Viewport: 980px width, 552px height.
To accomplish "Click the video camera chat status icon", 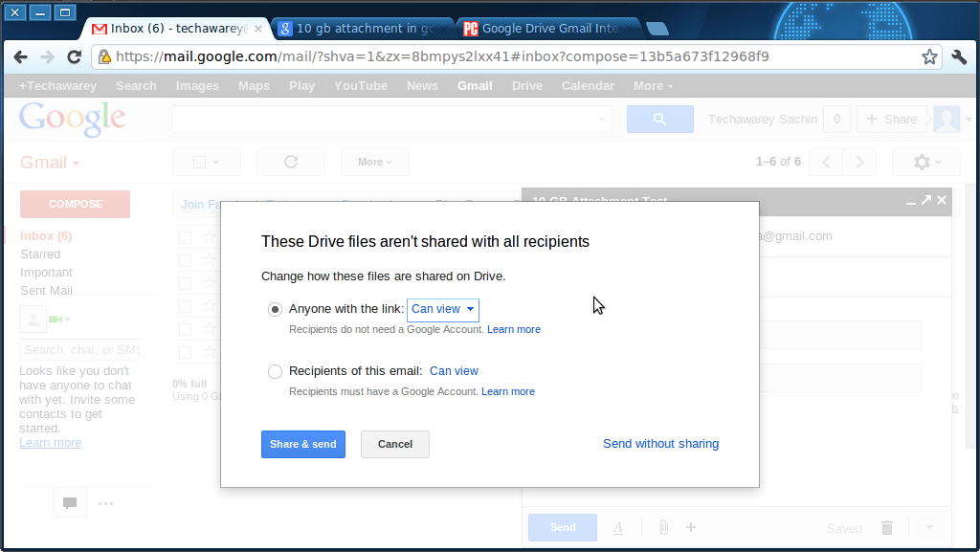I will tap(55, 320).
